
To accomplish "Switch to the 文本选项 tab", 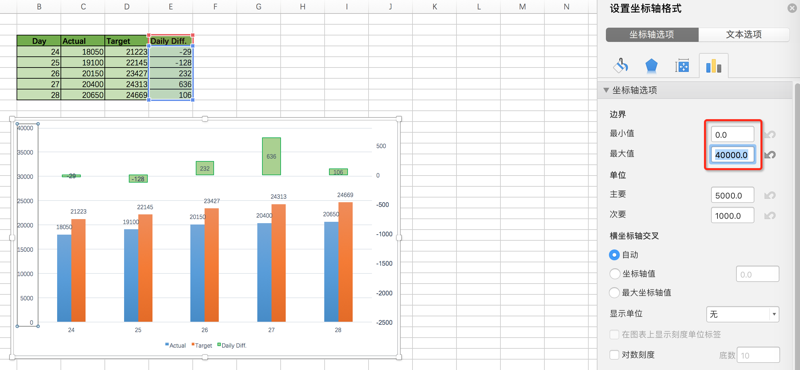I will click(744, 35).
